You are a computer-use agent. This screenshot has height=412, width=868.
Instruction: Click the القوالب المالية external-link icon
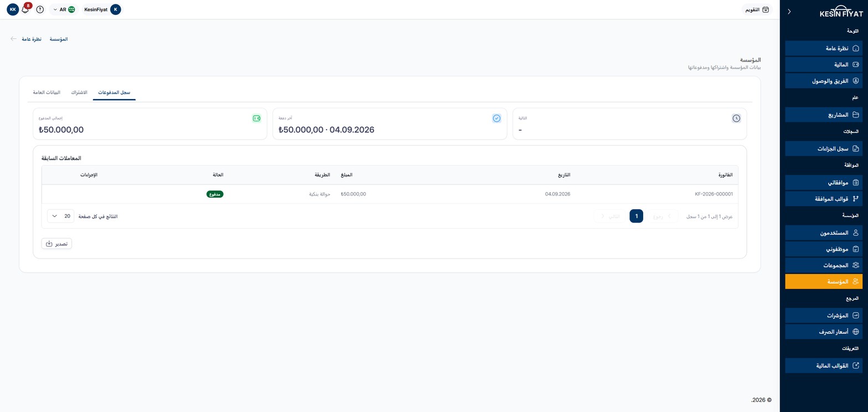click(x=855, y=365)
